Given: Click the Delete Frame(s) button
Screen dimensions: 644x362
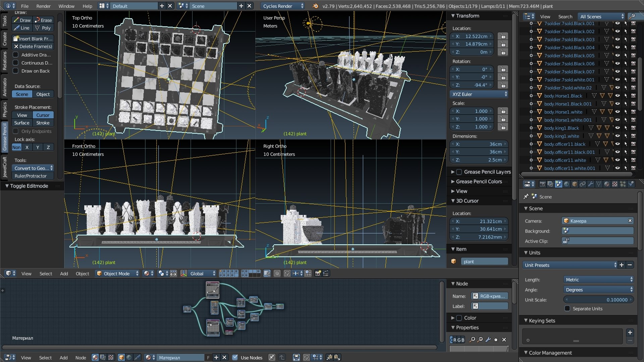Looking at the screenshot, I should (33, 47).
